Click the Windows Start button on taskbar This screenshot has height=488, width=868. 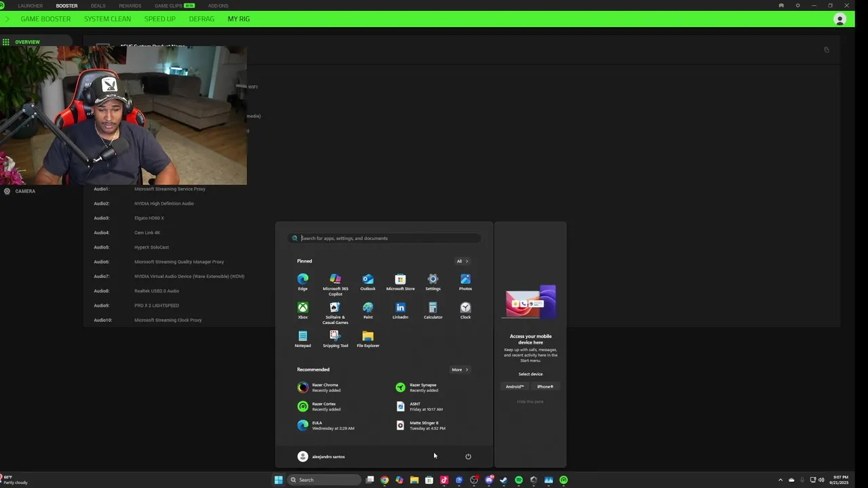point(278,480)
